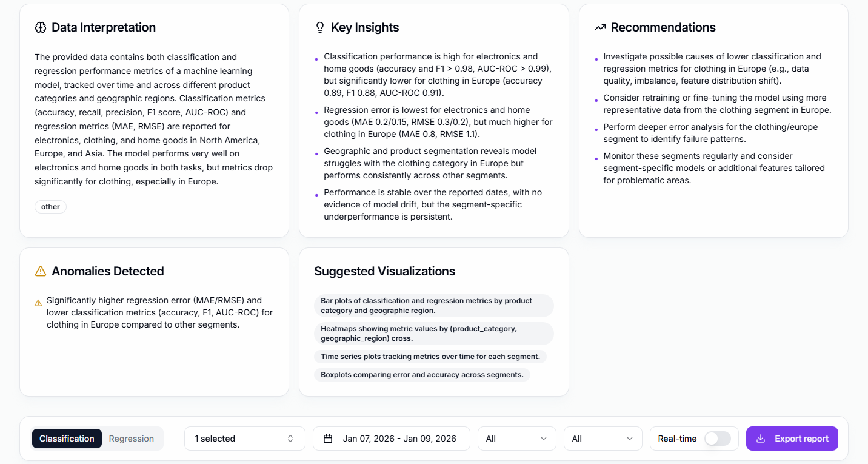
Task: Click the small warning icon beside anomaly text
Action: click(x=38, y=302)
